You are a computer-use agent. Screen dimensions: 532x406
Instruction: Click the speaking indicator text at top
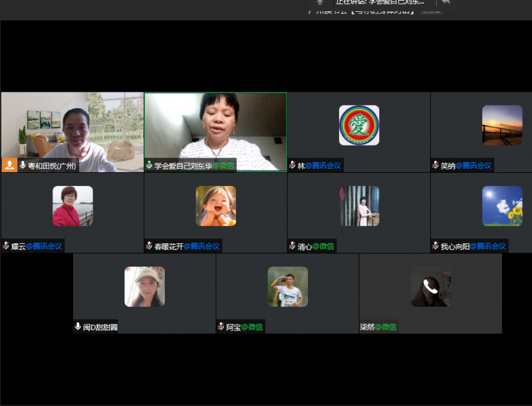(380, 3)
